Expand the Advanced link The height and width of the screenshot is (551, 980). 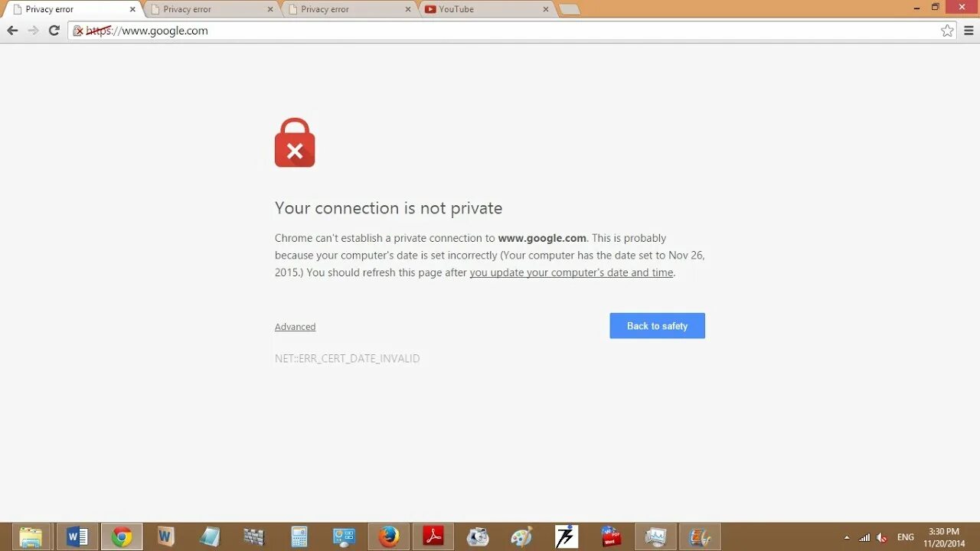(x=295, y=327)
